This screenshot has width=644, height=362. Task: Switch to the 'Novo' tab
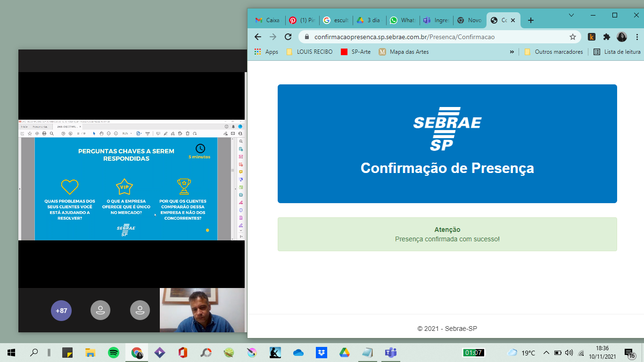pos(470,20)
